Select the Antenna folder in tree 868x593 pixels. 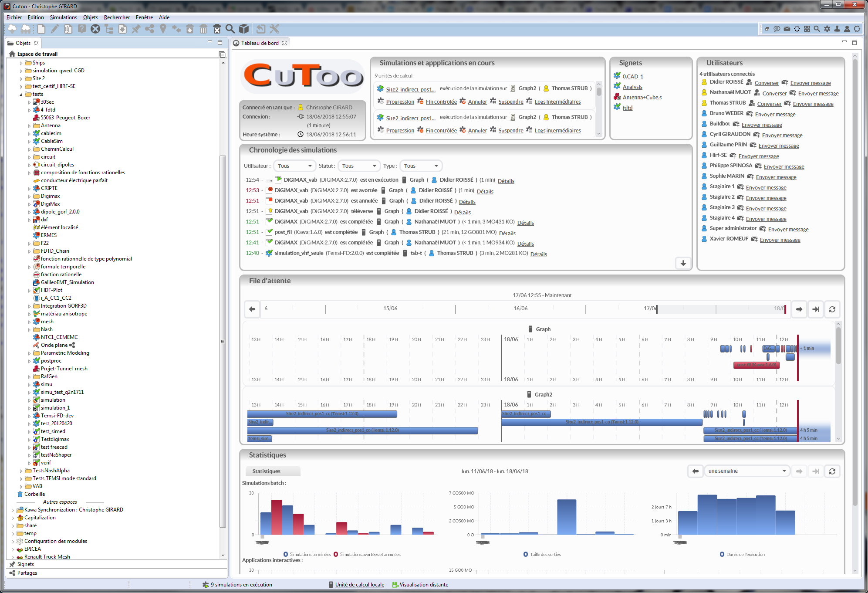pyautogui.click(x=51, y=125)
